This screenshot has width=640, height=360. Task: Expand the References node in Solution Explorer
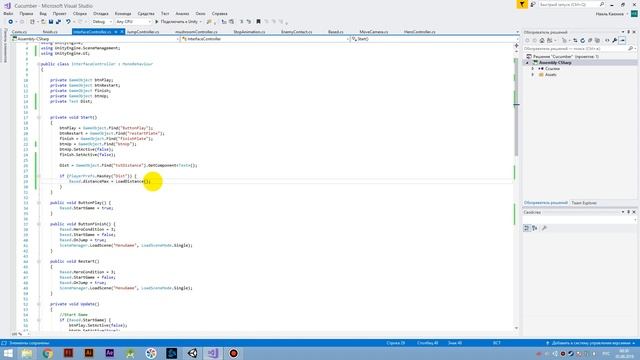[533, 69]
